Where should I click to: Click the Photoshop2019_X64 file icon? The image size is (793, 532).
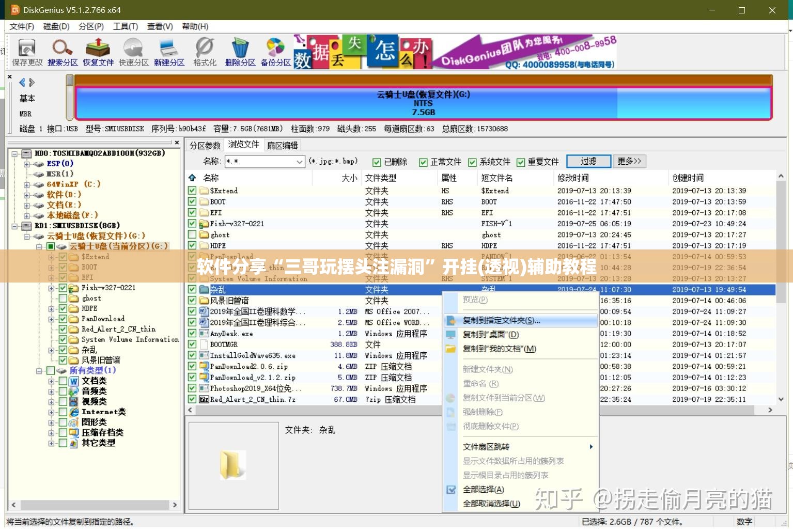[204, 388]
